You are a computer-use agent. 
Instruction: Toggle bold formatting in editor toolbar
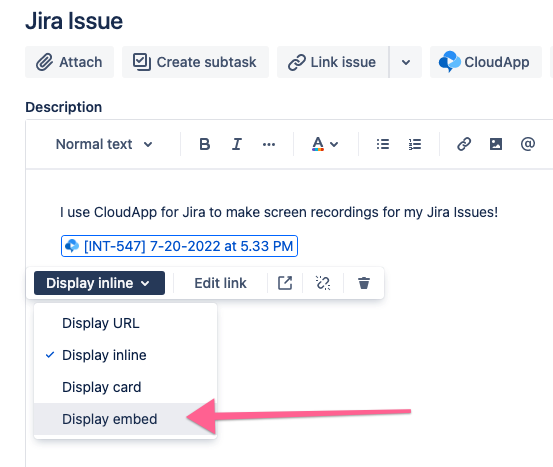point(205,144)
